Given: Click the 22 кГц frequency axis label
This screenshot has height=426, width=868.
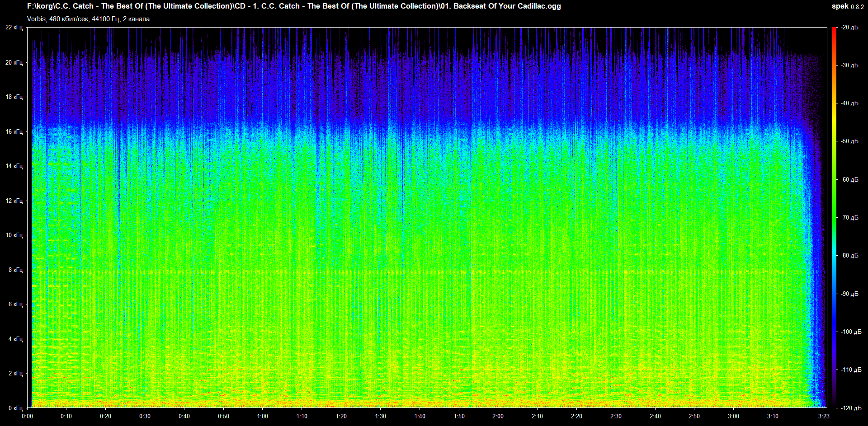Looking at the screenshot, I should [14, 28].
